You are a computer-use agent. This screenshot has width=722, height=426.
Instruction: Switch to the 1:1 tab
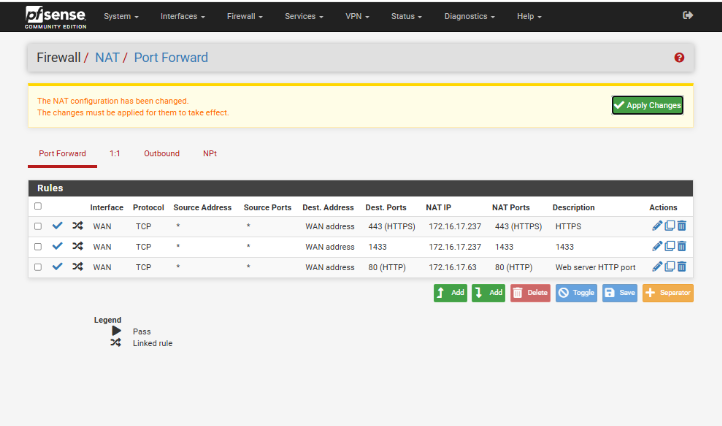115,153
